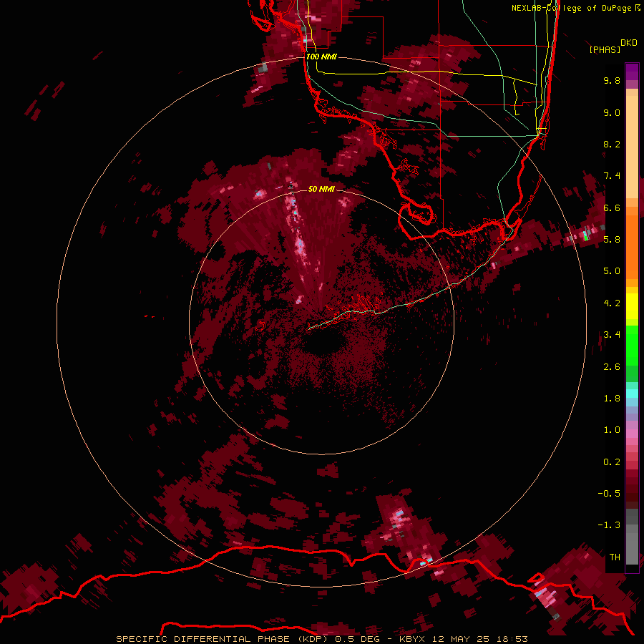Click the Specific Differential Phase caption text
The width and height of the screenshot is (644, 644).
[x=321, y=639]
